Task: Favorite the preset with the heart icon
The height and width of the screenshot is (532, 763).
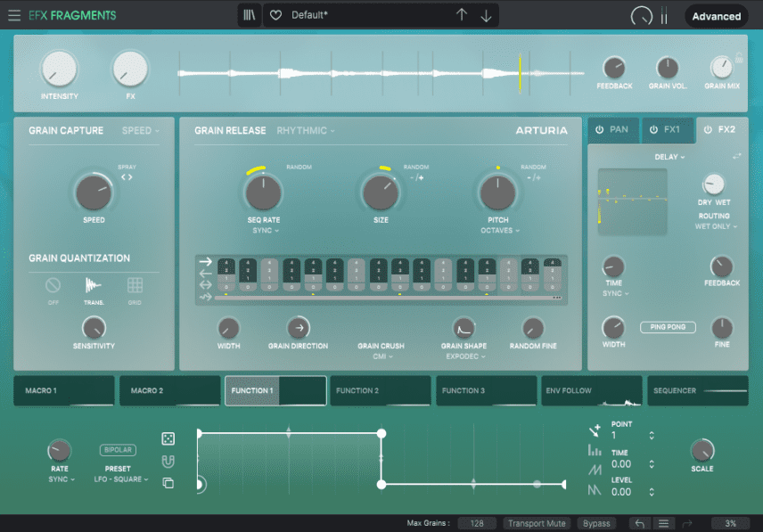Action: click(276, 15)
